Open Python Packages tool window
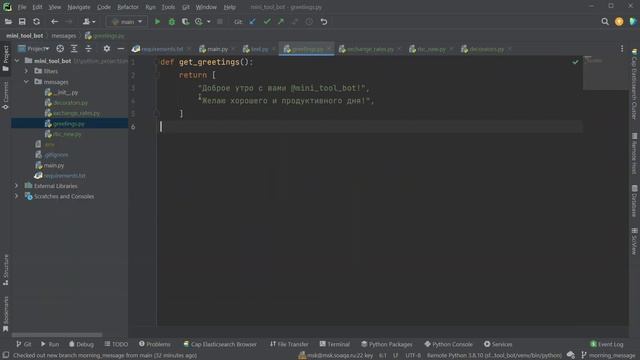 [387, 344]
